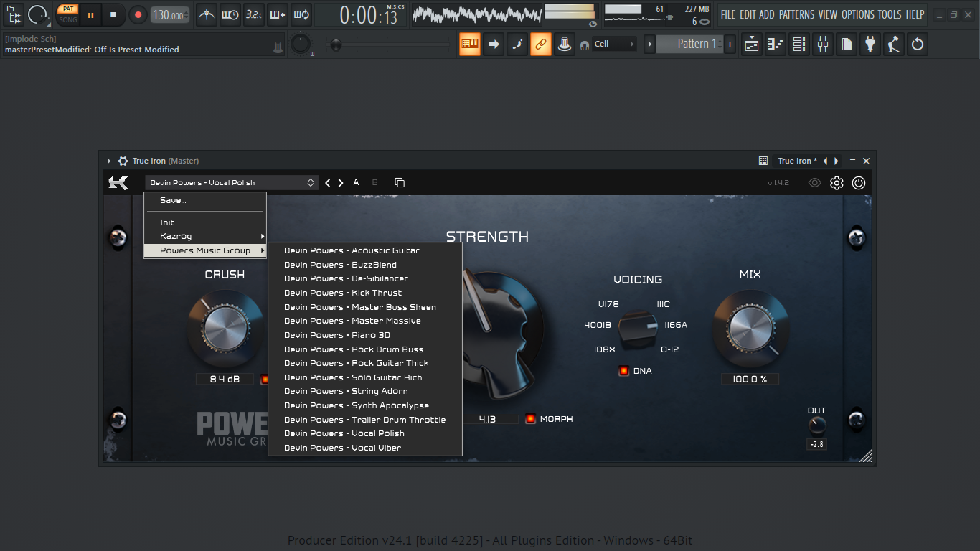
Task: Toggle the MORPH LED switch
Action: click(530, 419)
